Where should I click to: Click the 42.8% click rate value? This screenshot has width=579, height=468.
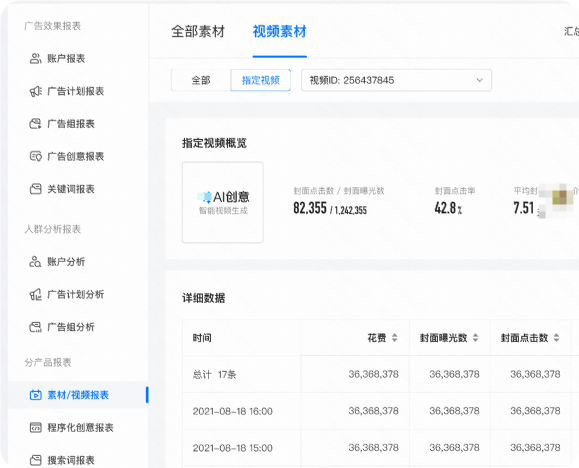pyautogui.click(x=448, y=208)
